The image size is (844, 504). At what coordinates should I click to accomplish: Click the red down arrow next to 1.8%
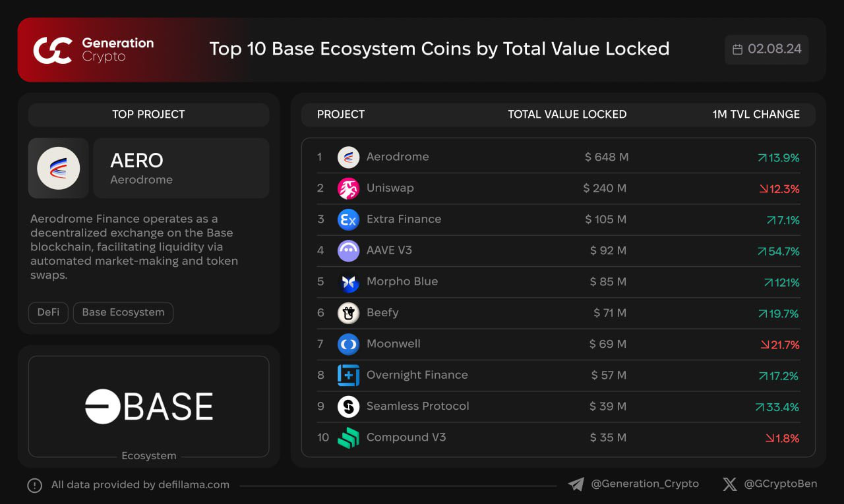tap(769, 438)
